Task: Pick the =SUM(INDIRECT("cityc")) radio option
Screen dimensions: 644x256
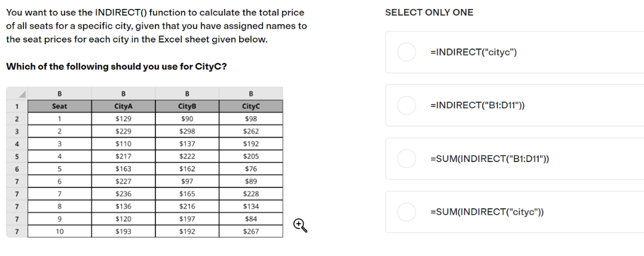Action: 407,212
